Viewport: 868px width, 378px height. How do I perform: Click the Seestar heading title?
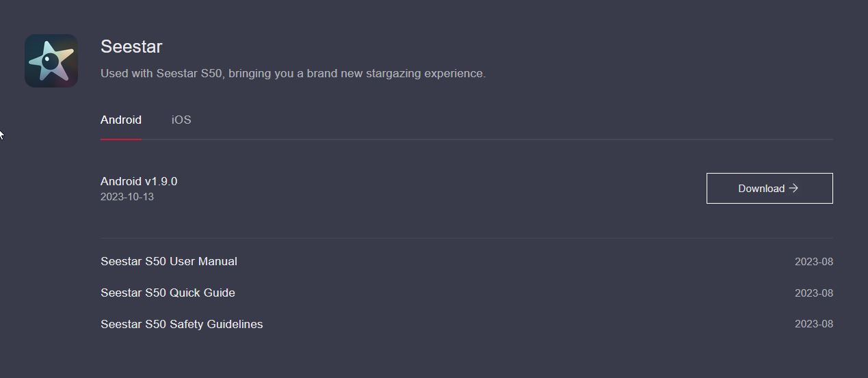pyautogui.click(x=131, y=46)
